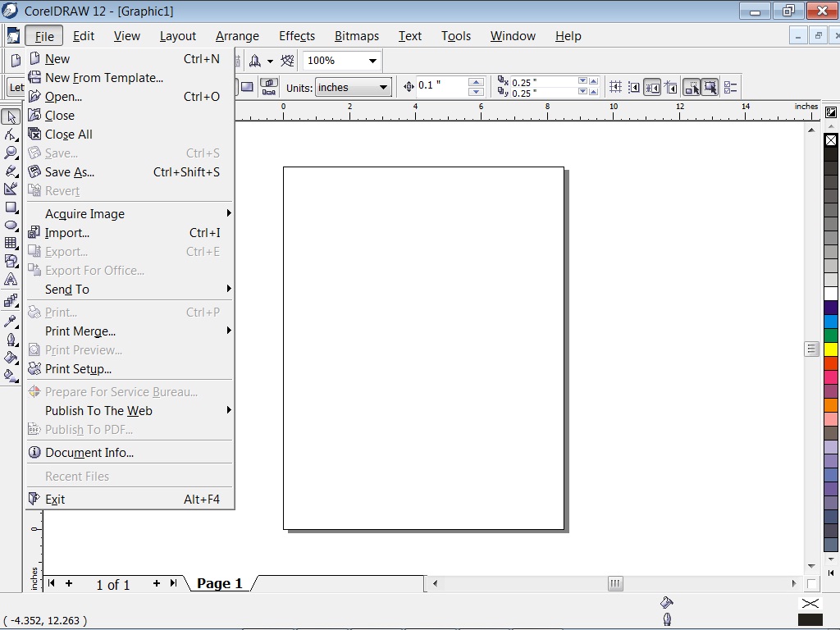Screen dimensions: 840x630
Task: Select the Outline pen tool
Action: coord(11,340)
